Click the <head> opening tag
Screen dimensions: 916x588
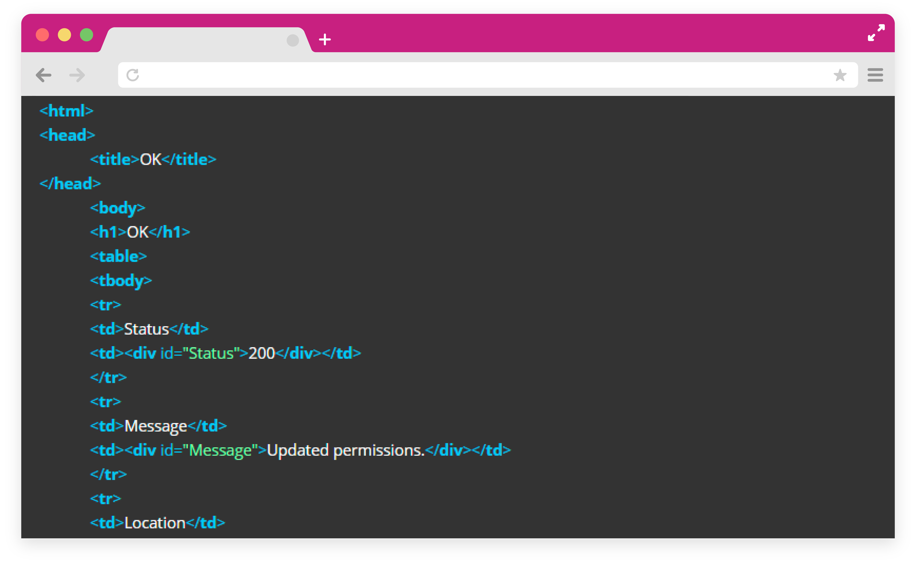(67, 135)
